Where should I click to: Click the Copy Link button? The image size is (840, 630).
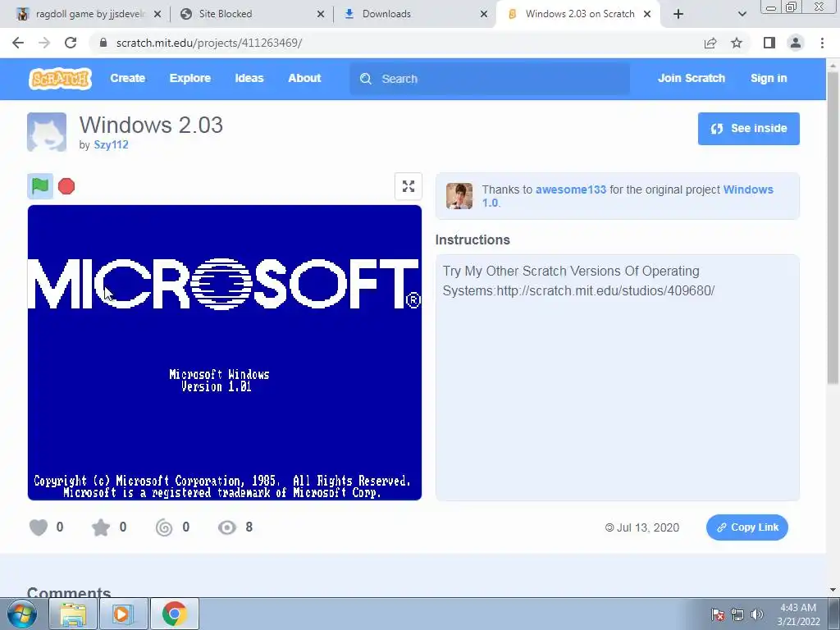coord(746,527)
